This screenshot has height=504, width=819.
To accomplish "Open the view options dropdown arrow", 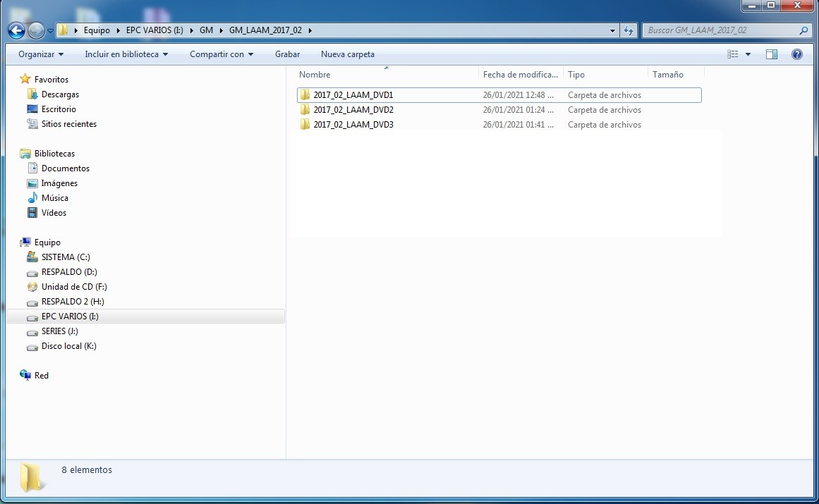I will point(748,54).
